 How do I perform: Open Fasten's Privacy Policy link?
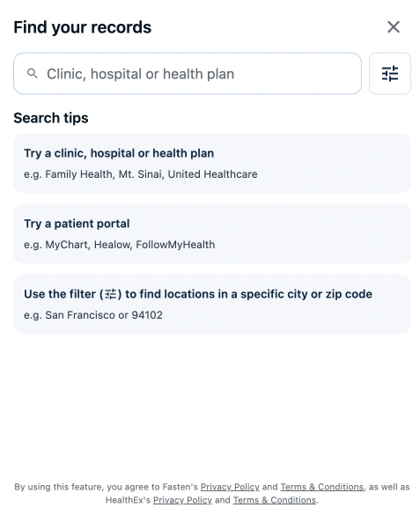pos(230,487)
